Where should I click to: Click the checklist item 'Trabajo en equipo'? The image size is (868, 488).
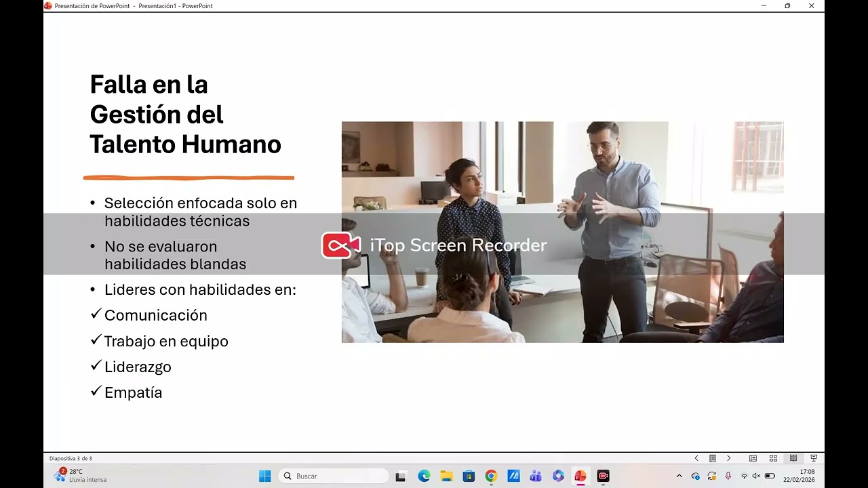click(166, 341)
